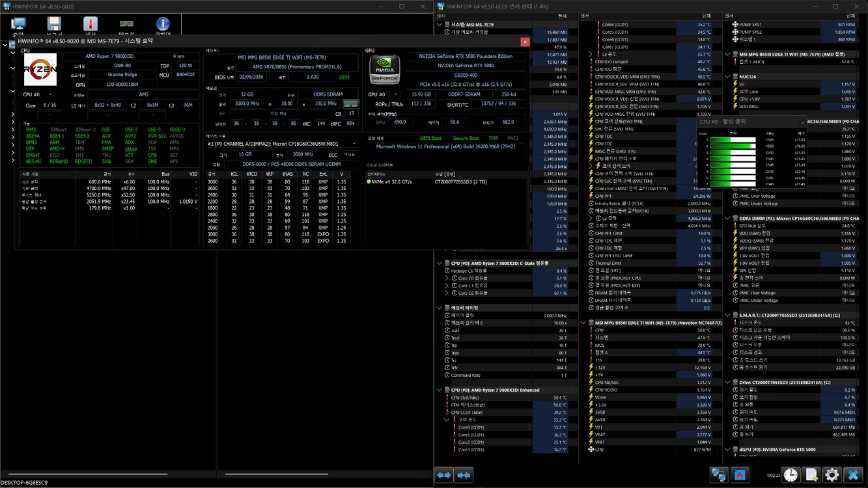Select the PUMP SYS2 sensor row
This screenshot has width=868, height=488.
tap(794, 32)
